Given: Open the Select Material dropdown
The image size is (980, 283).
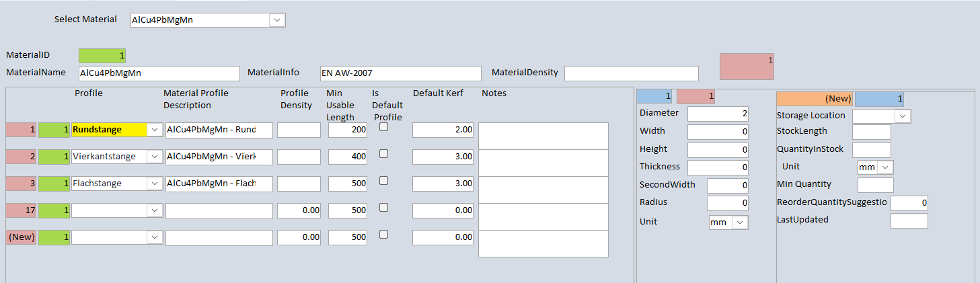Looking at the screenshot, I should point(277,20).
